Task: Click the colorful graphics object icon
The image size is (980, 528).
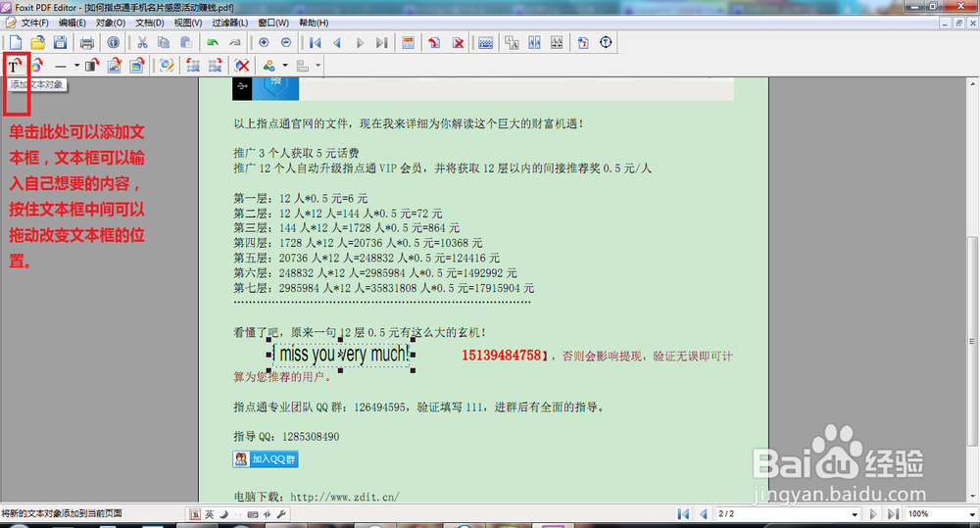Action: click(37, 65)
